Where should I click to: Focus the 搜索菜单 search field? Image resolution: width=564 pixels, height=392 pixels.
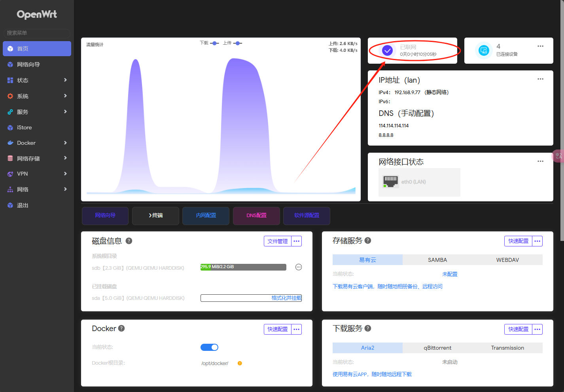pyautogui.click(x=37, y=33)
